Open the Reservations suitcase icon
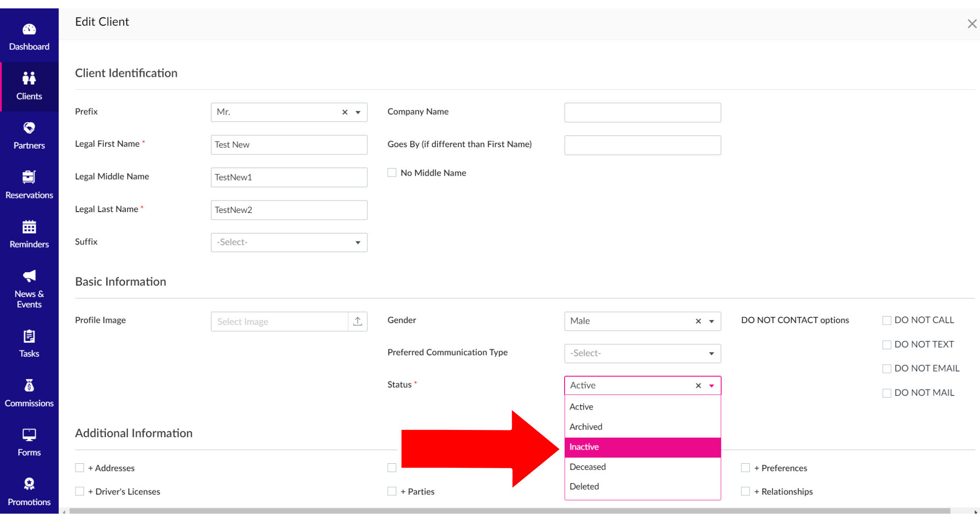This screenshot has height=522, width=980. coord(29,177)
